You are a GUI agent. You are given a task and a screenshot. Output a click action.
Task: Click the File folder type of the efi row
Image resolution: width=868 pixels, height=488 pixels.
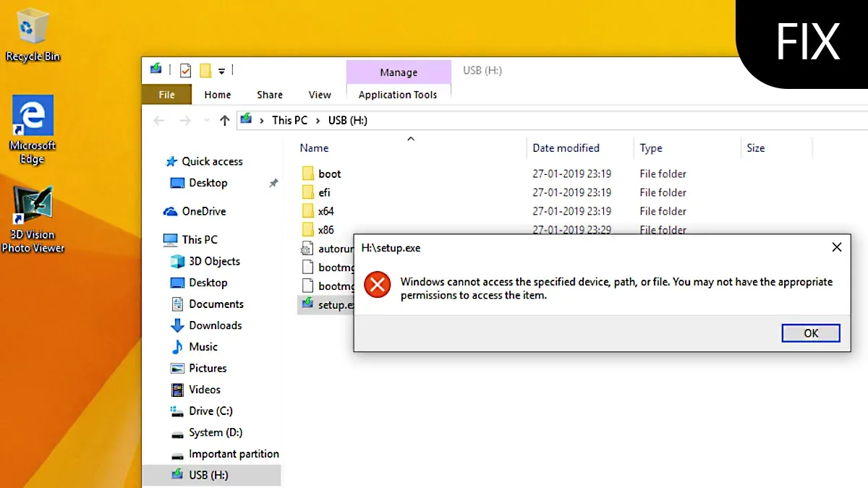663,192
